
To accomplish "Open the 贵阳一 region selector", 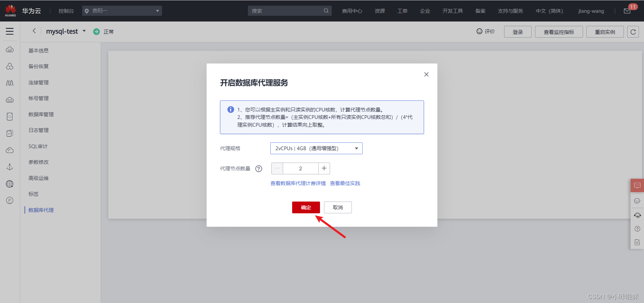I will (x=122, y=11).
